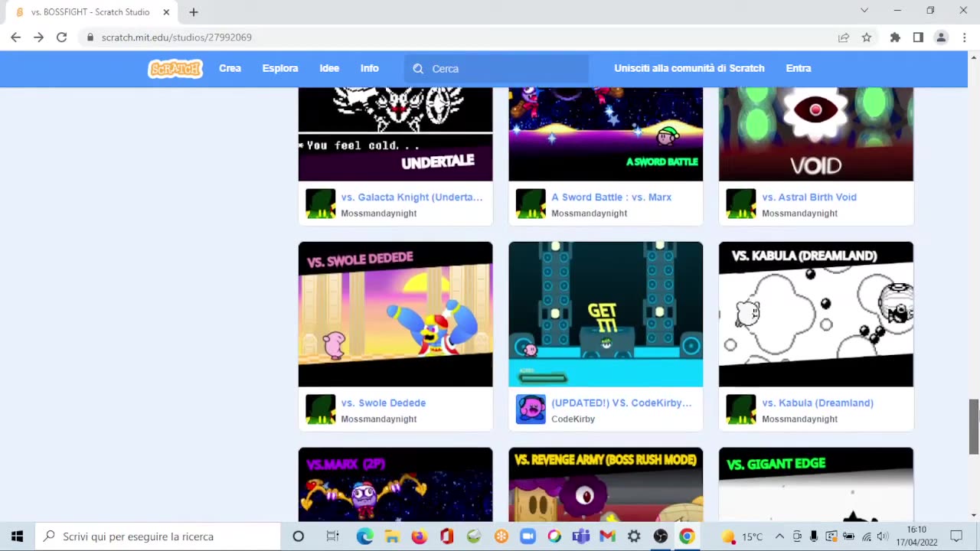Click the Windows taskbar search box
This screenshot has width=980, height=551.
coord(158,536)
